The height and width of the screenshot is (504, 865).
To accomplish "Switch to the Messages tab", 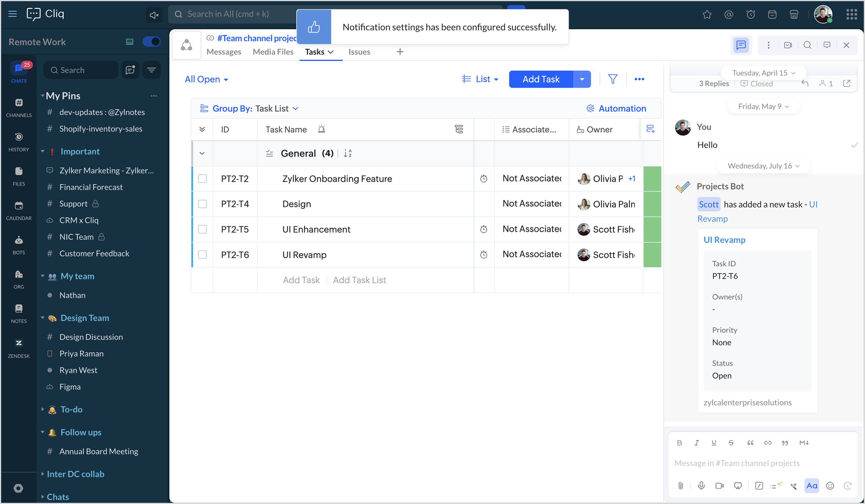I will click(x=224, y=52).
